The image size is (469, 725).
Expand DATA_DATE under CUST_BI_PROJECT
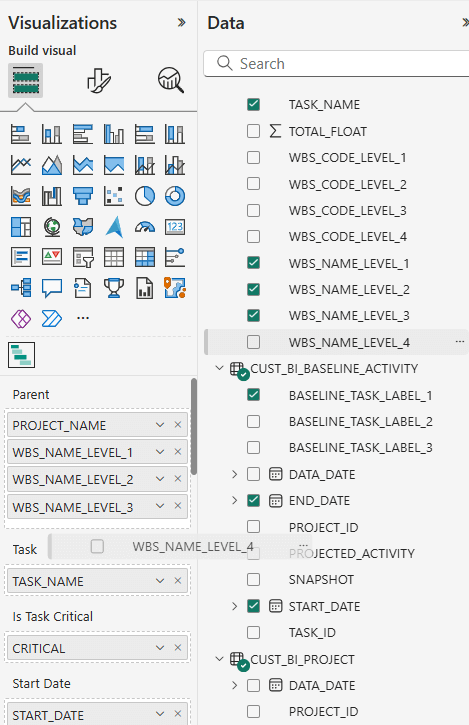pos(234,685)
